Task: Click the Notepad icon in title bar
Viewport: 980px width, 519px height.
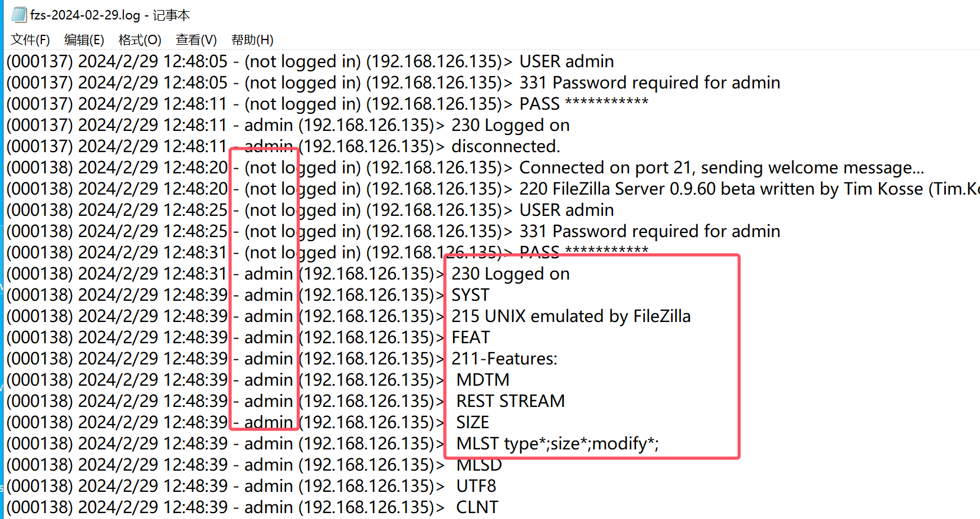Action: click(19, 15)
